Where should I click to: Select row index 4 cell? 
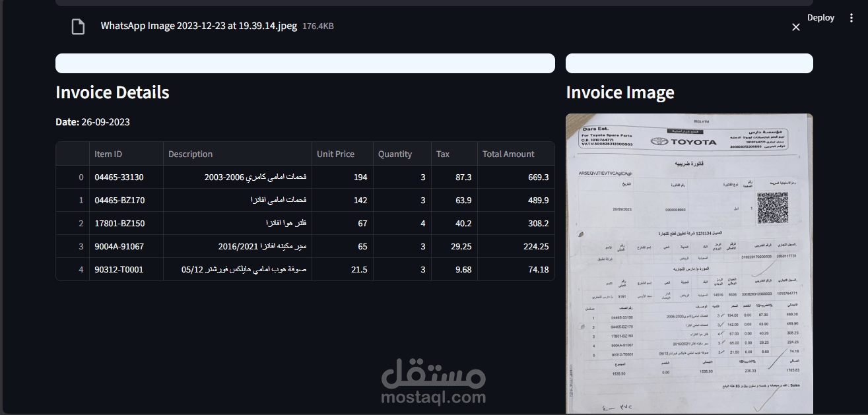coord(73,270)
